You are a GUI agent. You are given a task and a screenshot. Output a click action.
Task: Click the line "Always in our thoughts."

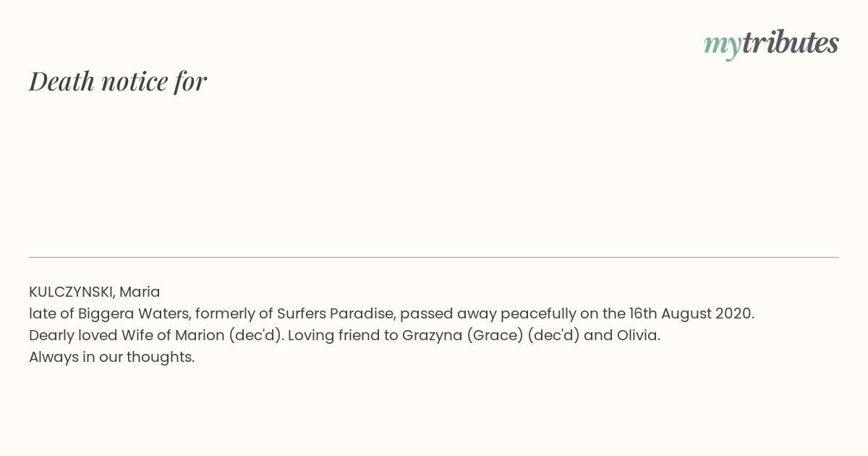[x=112, y=358]
